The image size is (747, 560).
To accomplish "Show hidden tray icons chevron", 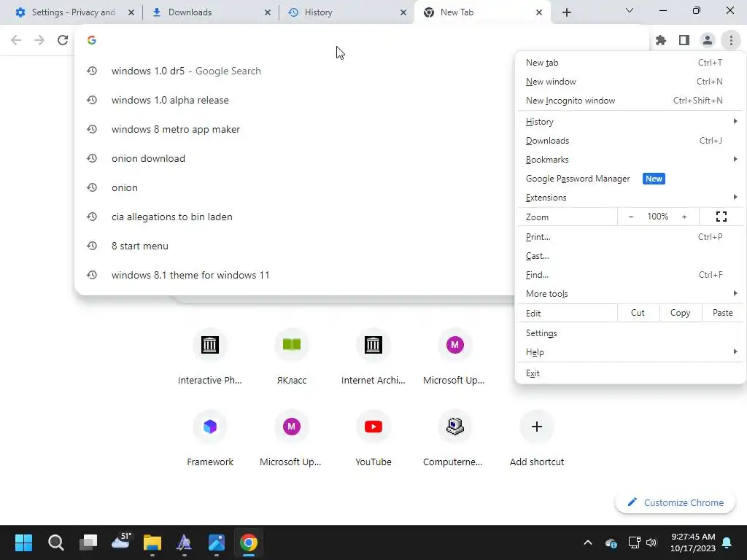I will point(588,542).
